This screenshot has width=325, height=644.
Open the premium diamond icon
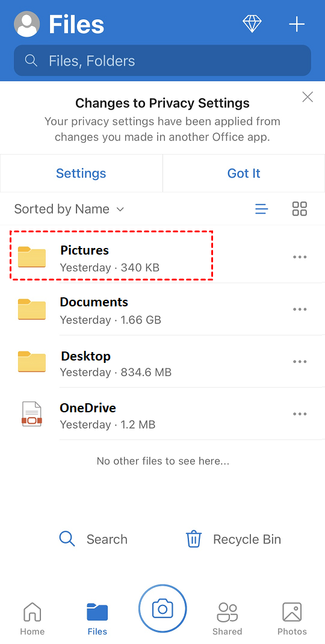252,24
